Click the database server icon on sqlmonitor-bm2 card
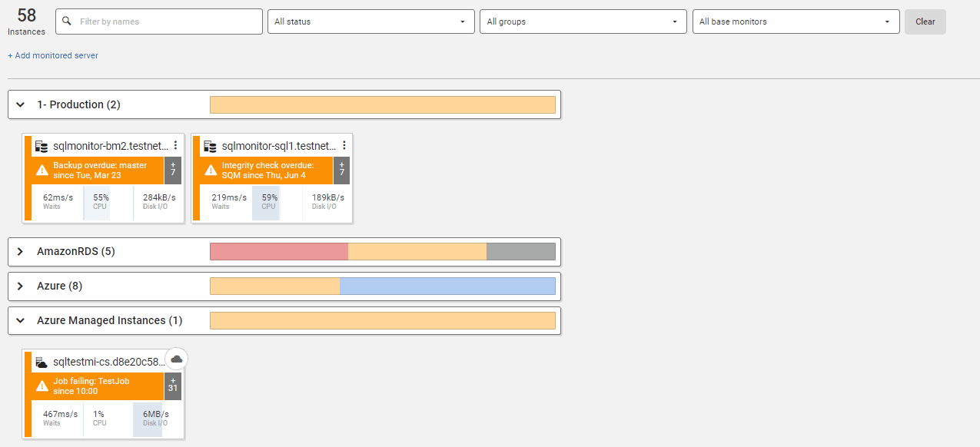The width and height of the screenshot is (980, 447). pos(42,146)
